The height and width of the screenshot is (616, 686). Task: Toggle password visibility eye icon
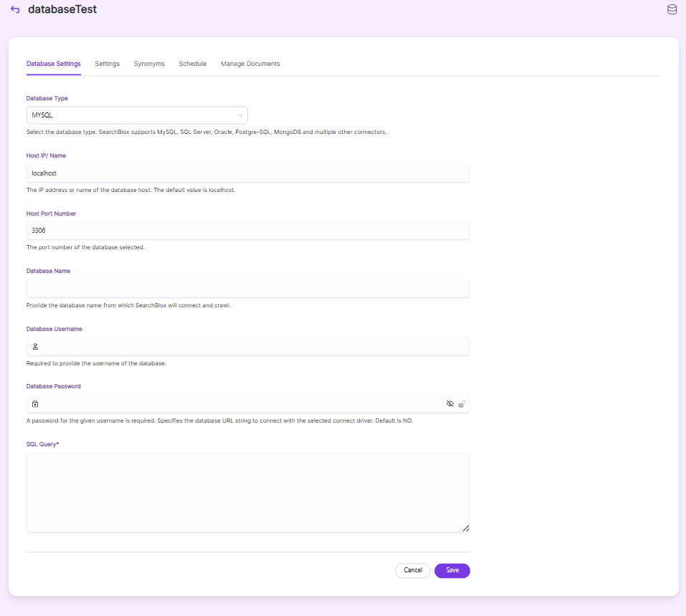(449, 403)
